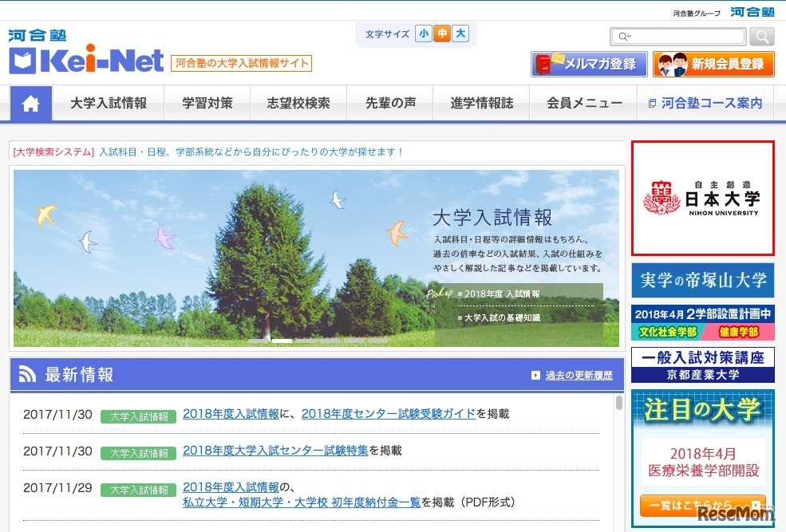Click the 実学の帝塚山大学 banner
This screenshot has height=532, width=786.
coord(703,280)
